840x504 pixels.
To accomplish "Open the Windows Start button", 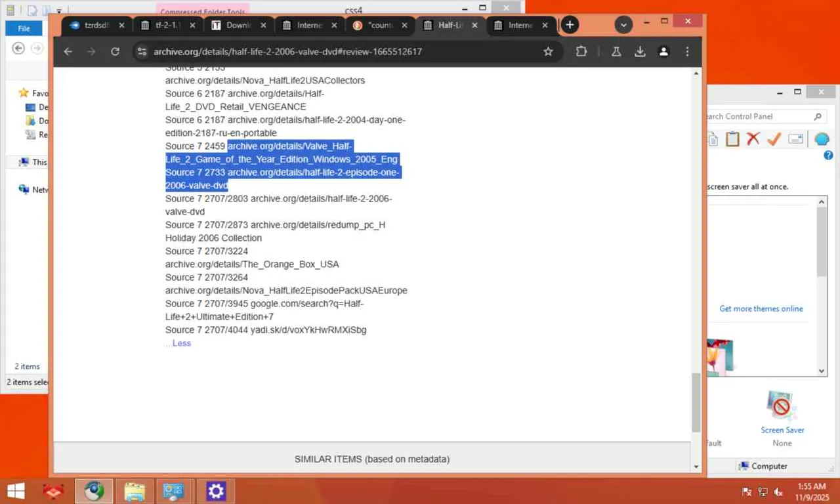I will click(16, 491).
